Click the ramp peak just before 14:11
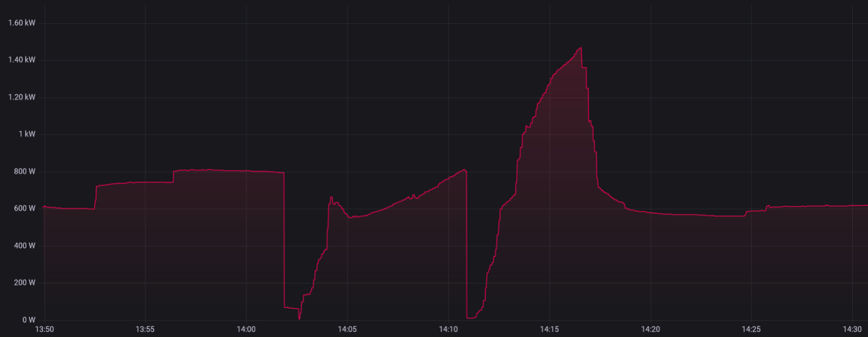The width and height of the screenshot is (868, 337). [x=464, y=170]
